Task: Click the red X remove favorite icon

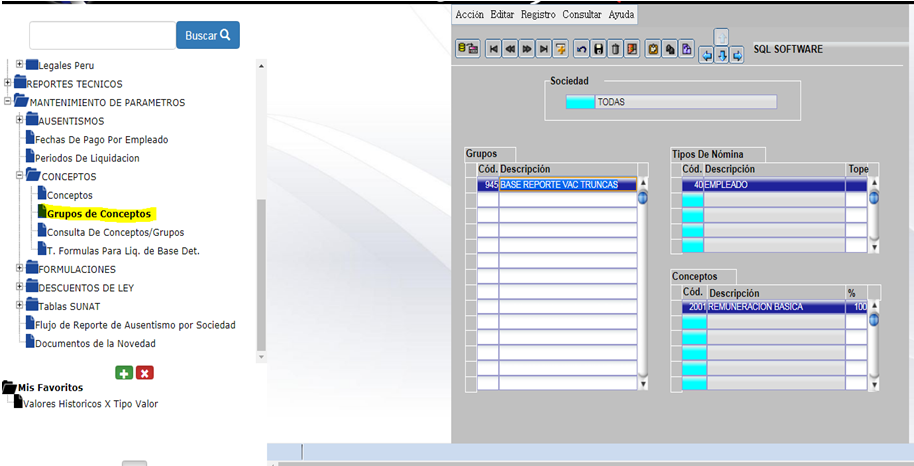Action: (144, 372)
